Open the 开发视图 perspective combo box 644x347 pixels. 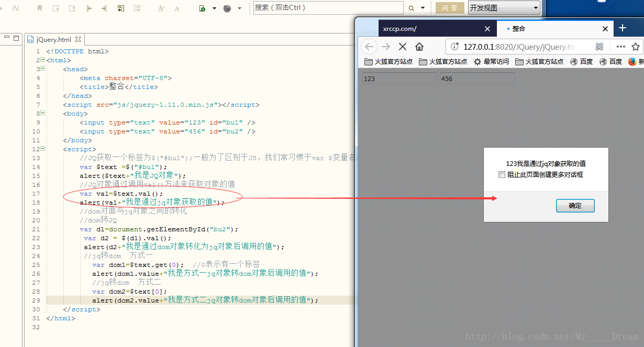pyautogui.click(x=504, y=8)
